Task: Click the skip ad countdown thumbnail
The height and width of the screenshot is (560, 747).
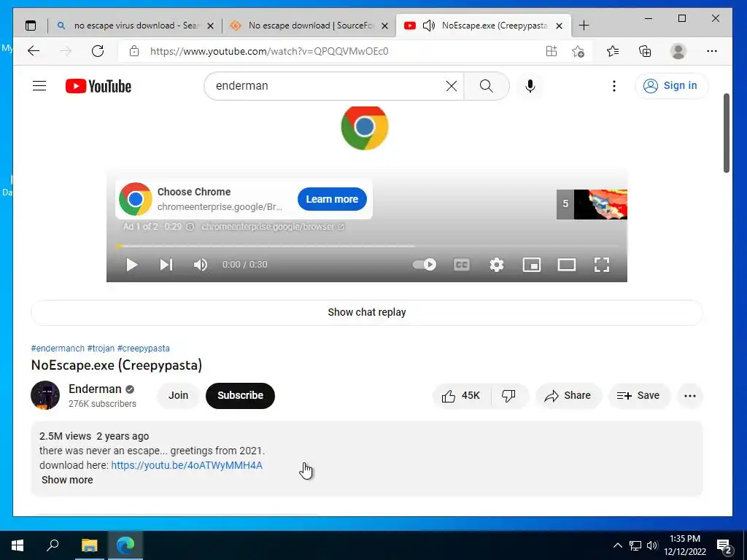Action: click(592, 204)
